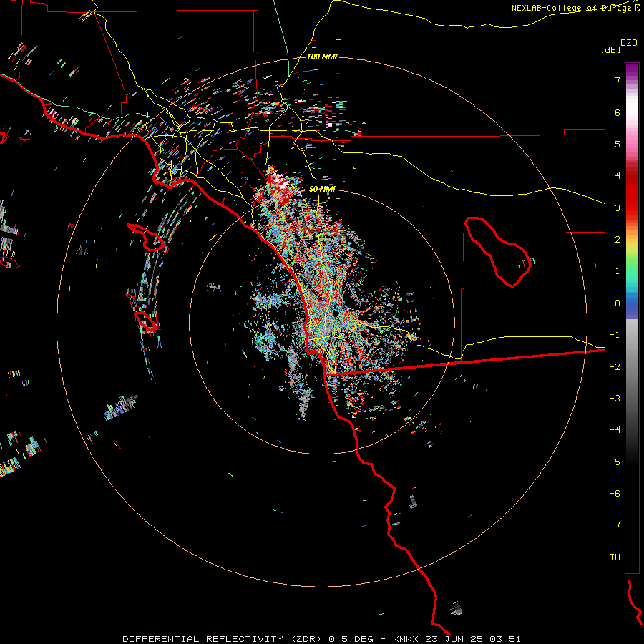The width and height of the screenshot is (644, 644).
Task: Select the 1 dB tick label
Action: 618,271
